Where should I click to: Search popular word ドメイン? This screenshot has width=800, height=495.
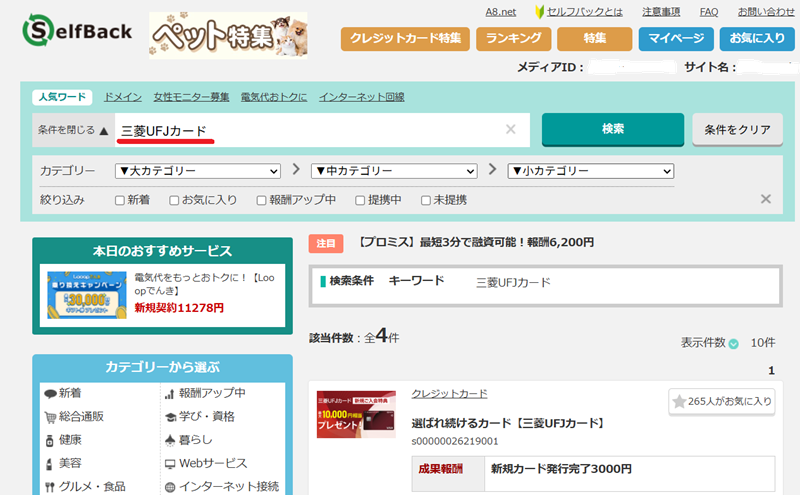point(122,97)
